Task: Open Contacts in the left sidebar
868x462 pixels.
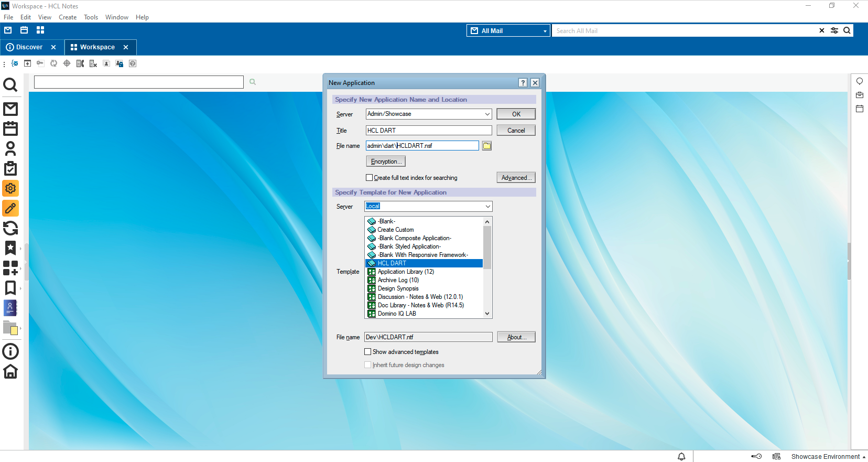Action: (10, 148)
